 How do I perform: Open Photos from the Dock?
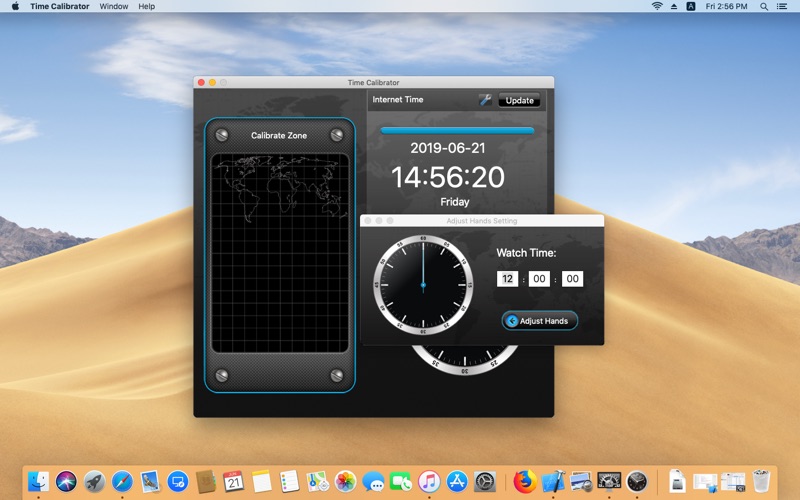point(345,481)
